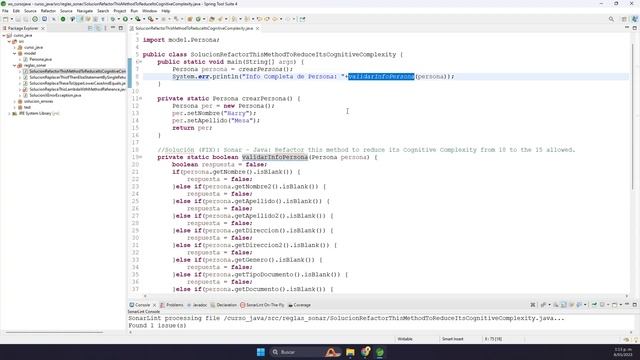This screenshot has width=640, height=360.
Task: Switch to the Javadoc tab
Action: pyautogui.click(x=197, y=305)
